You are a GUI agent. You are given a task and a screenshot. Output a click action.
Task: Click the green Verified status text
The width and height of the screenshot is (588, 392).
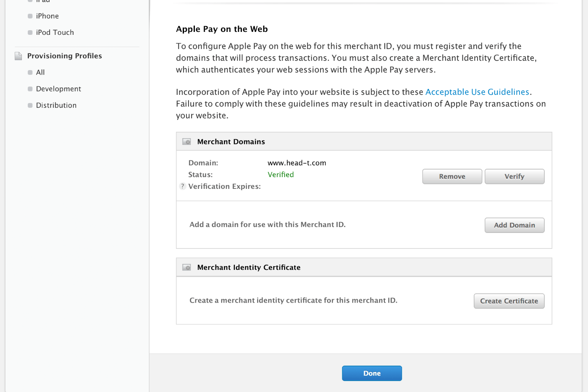pyautogui.click(x=281, y=175)
